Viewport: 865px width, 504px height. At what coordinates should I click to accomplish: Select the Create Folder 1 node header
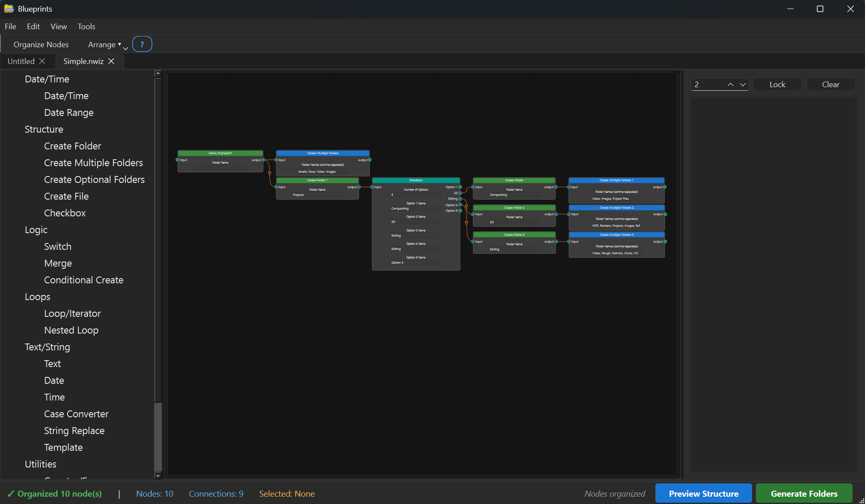point(317,180)
